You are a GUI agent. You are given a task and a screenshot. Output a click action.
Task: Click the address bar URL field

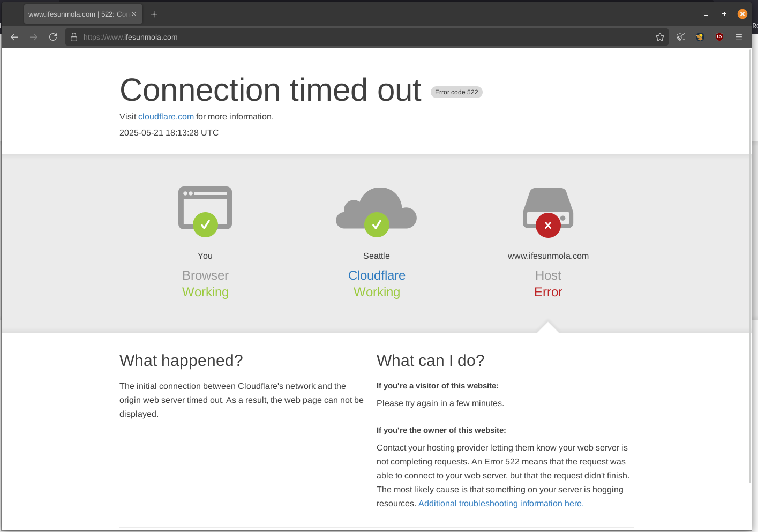click(x=364, y=37)
